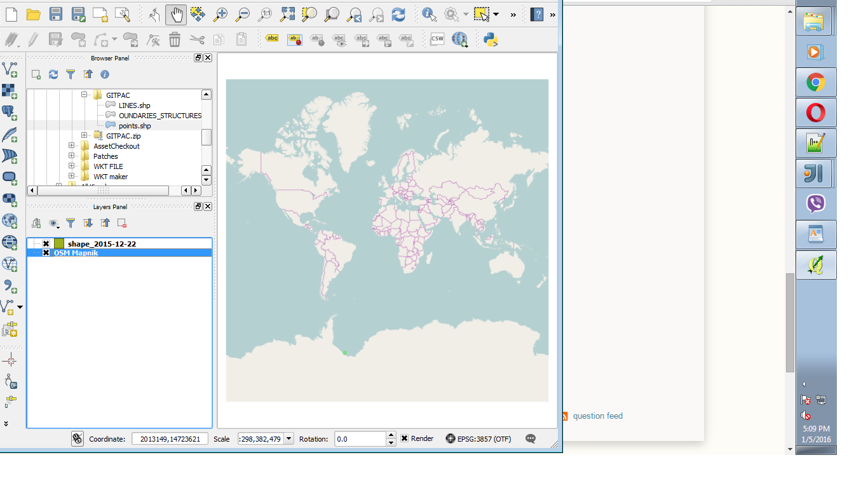The height and width of the screenshot is (488, 868).
Task: Click the delete selected trash icon
Action: point(175,39)
